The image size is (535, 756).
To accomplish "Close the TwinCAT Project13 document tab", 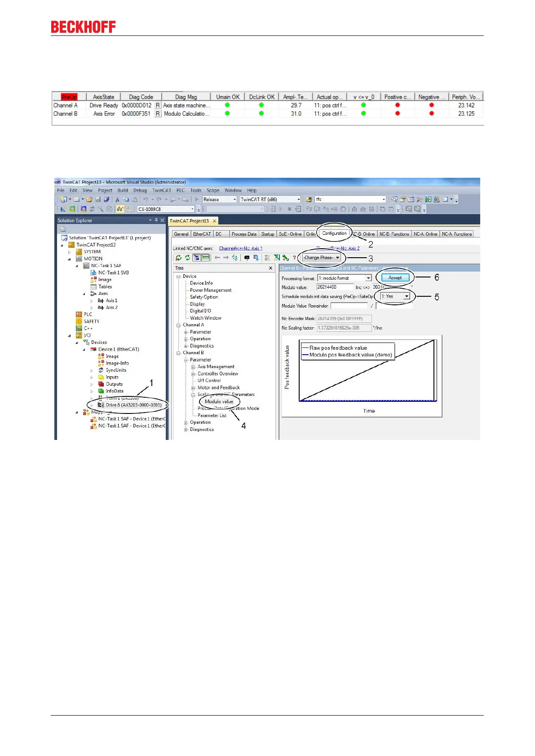I will (214, 221).
